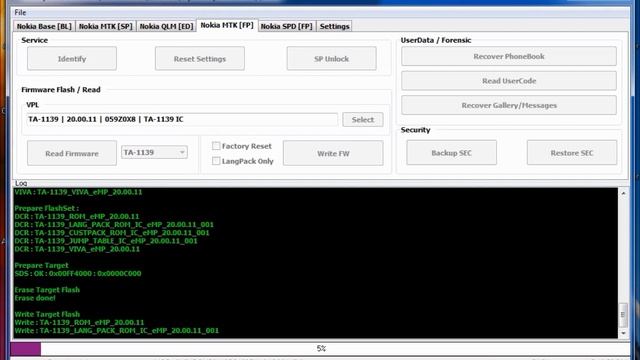Click log line 'DCR : TA-1139_ROM_eMP_20.00.11'
This screenshot has width=640, height=360.
pyautogui.click(x=77, y=216)
